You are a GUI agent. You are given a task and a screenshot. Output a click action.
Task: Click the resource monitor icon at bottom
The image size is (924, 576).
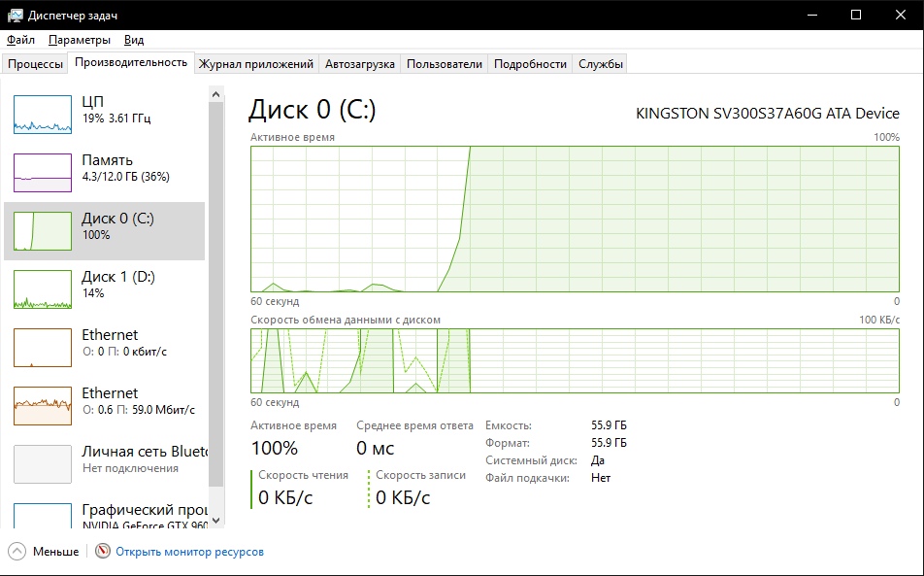pyautogui.click(x=103, y=551)
